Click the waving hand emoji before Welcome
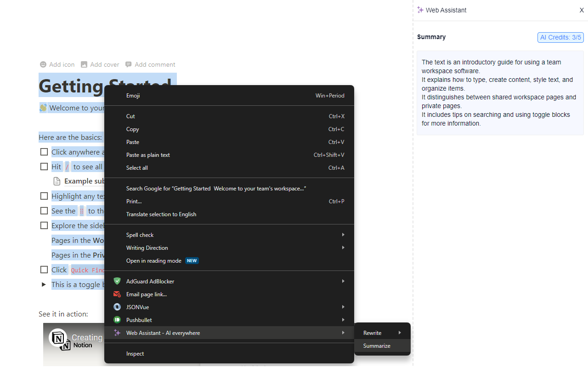This screenshot has width=588, height=368. (43, 108)
